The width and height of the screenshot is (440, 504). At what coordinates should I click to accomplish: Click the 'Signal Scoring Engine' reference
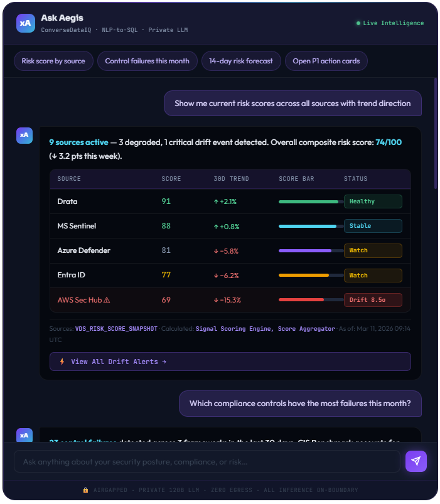point(235,329)
